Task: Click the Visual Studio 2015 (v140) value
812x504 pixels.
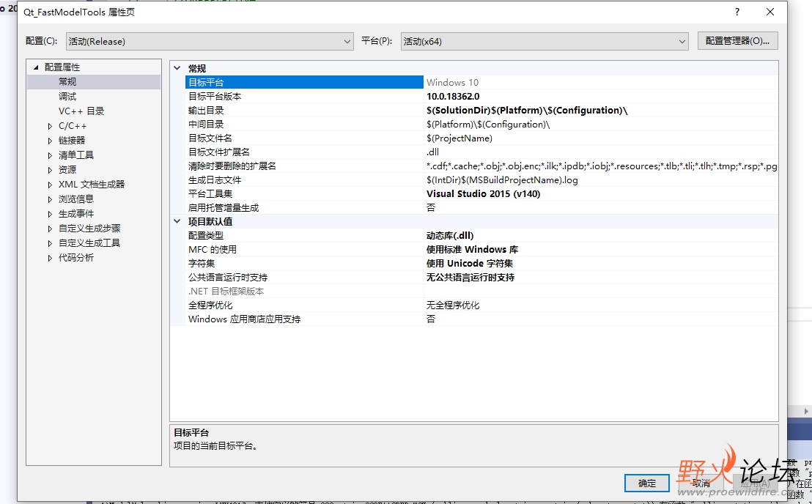Action: click(x=484, y=193)
